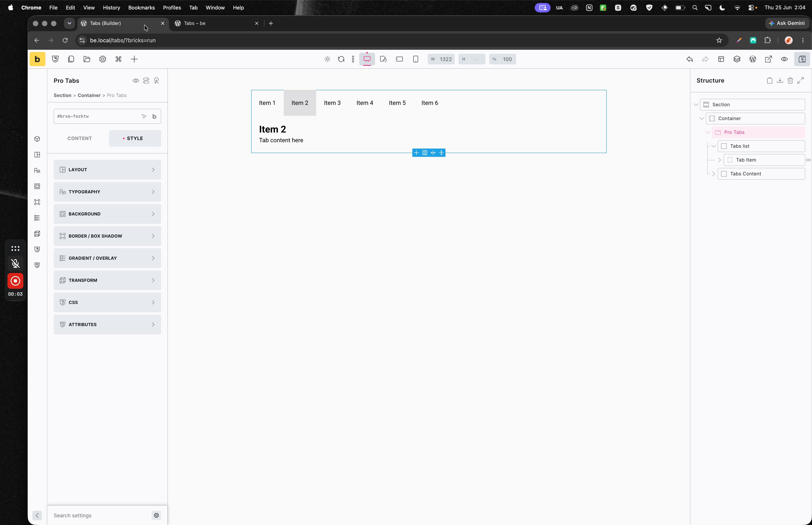Switch to the STYLE tab
This screenshot has height=525, width=812.
click(135, 138)
